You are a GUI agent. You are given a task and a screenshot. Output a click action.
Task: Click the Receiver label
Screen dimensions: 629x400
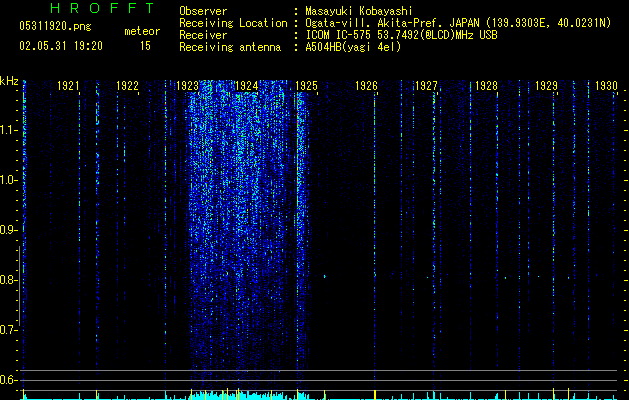(x=203, y=35)
